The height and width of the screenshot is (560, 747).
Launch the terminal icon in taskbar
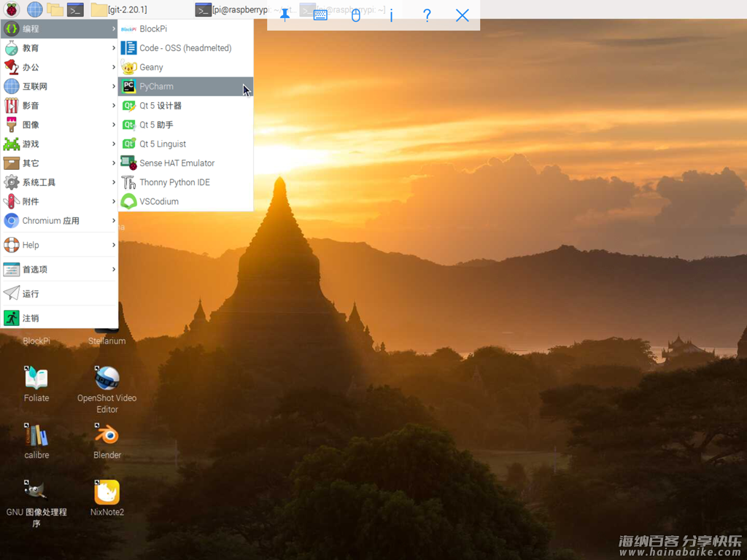[x=75, y=9]
